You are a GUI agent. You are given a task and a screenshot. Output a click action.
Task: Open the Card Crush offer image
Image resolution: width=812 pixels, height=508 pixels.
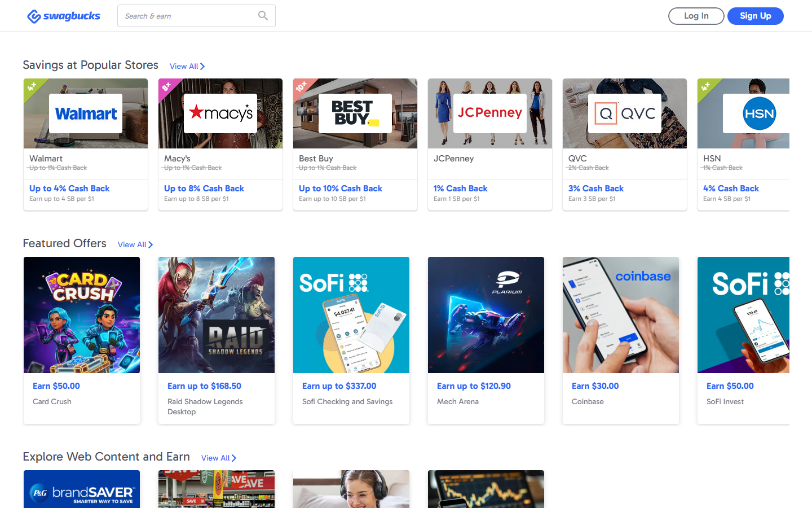(82, 315)
